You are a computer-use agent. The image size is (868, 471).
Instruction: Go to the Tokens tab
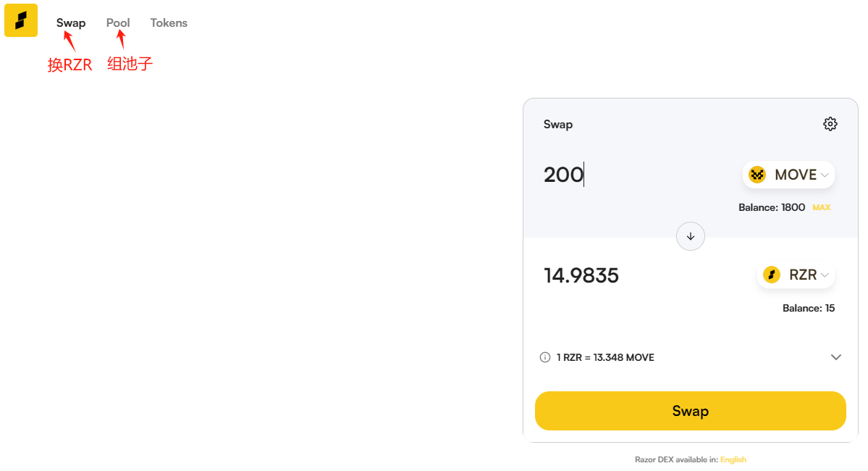pyautogui.click(x=169, y=22)
